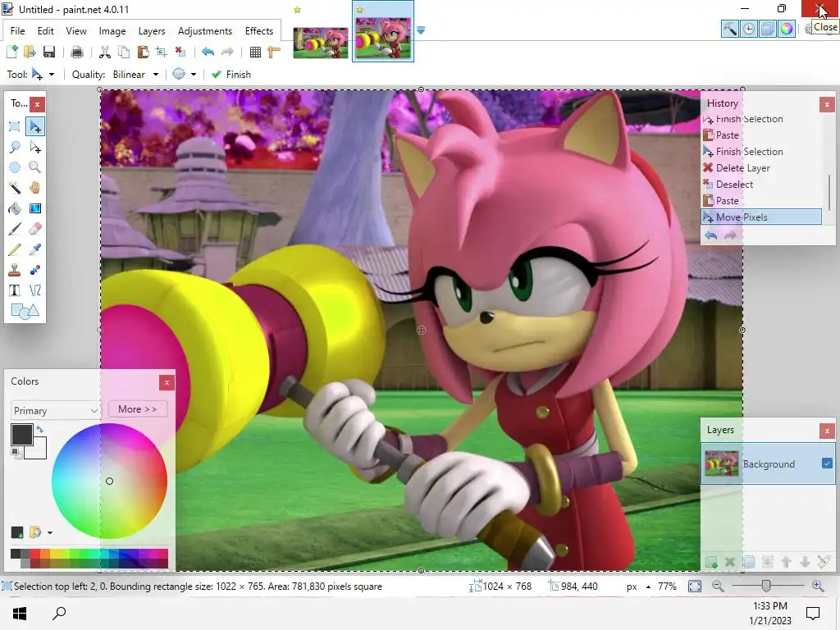Toggle the rulers button
This screenshot has height=630, width=840.
tap(274, 52)
